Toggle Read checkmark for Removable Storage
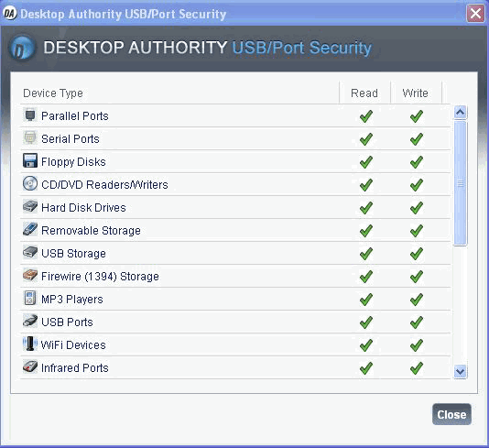Screen dimensions: 489x448 click(366, 231)
